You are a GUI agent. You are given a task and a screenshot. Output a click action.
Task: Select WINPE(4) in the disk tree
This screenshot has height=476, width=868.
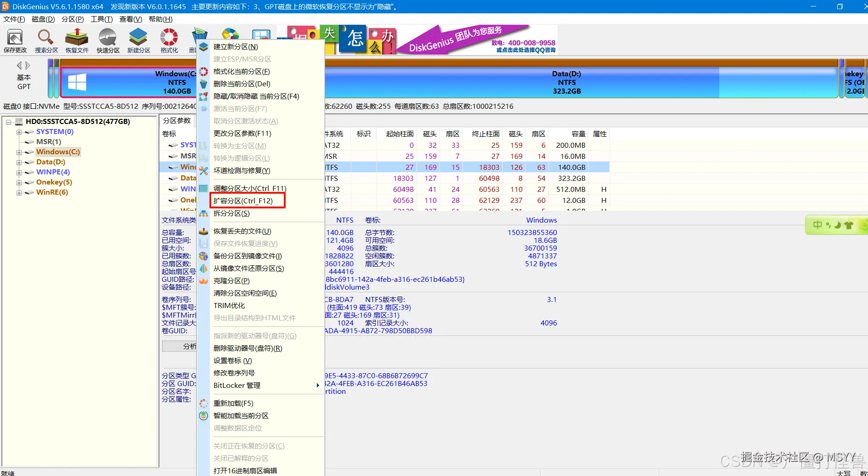pos(53,172)
